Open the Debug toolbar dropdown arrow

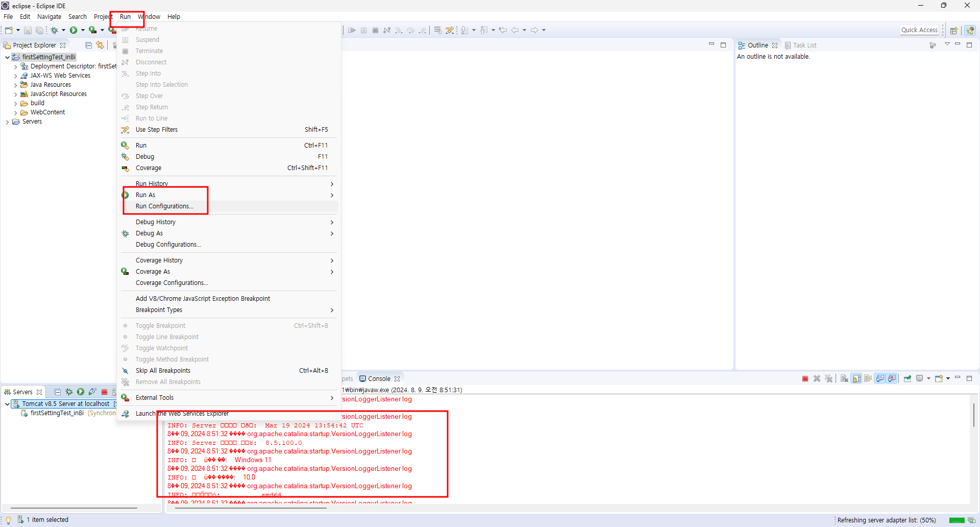point(63,31)
